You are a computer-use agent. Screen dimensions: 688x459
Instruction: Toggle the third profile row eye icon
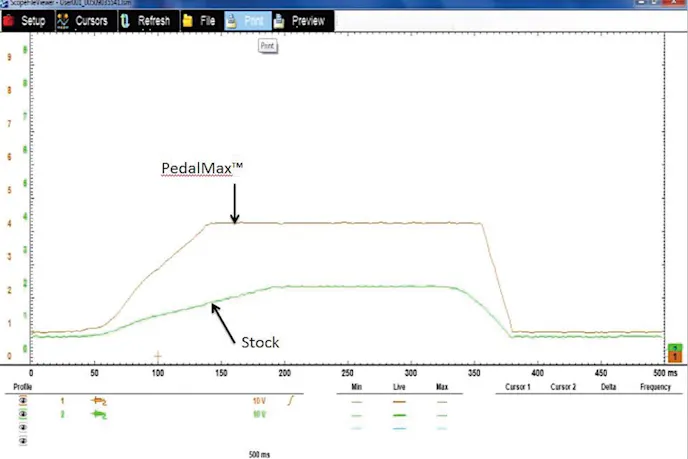[x=22, y=427]
